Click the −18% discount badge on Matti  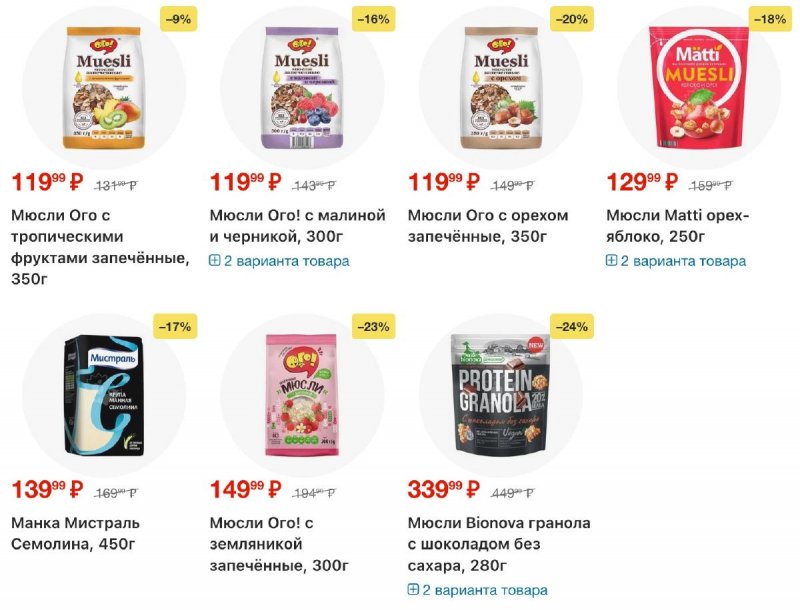pos(770,19)
